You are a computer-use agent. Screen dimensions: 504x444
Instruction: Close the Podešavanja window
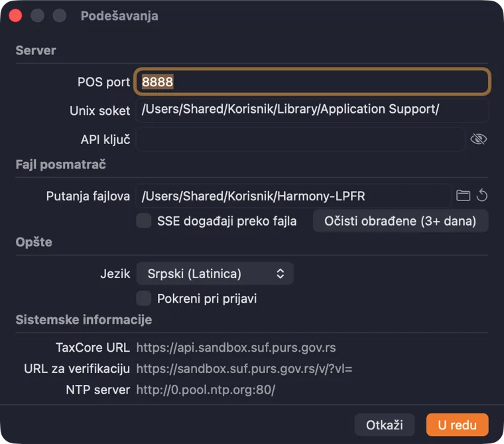(15, 16)
